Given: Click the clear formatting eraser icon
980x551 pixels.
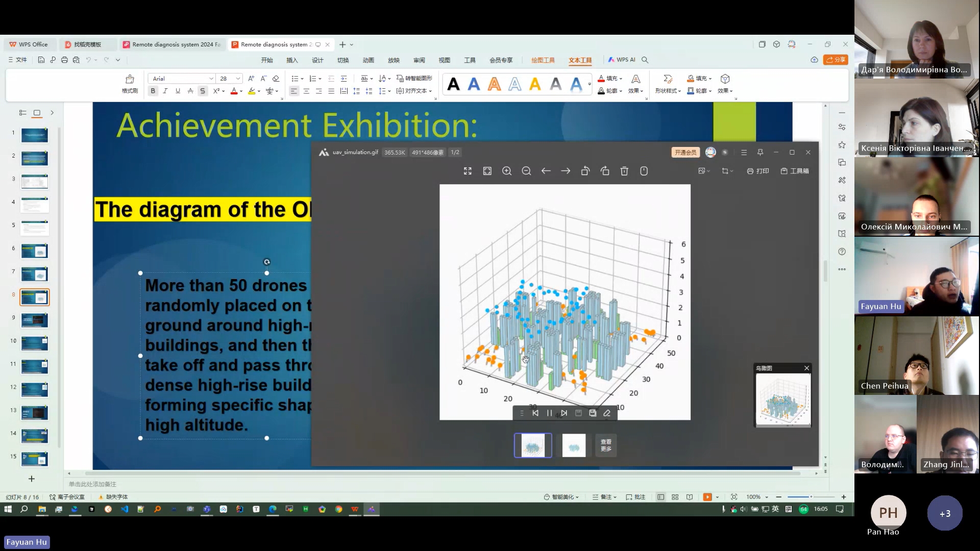Looking at the screenshot, I should (x=276, y=78).
